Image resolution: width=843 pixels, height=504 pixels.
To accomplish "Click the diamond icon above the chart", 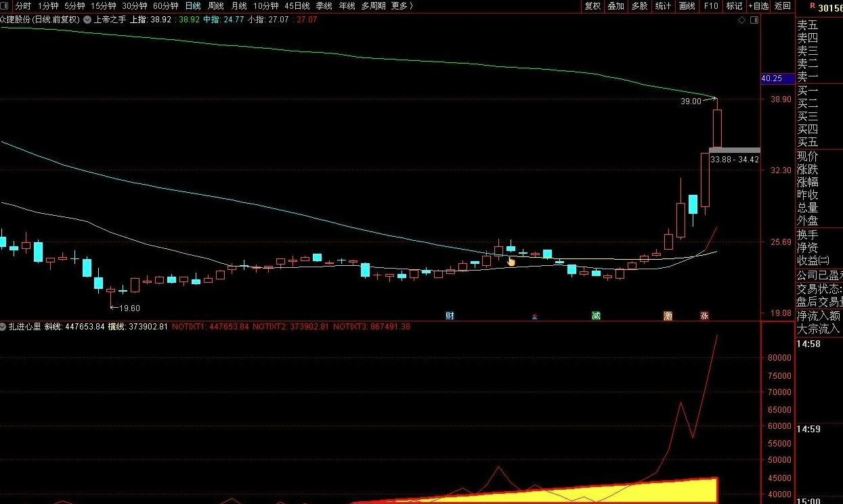I will click(742, 20).
